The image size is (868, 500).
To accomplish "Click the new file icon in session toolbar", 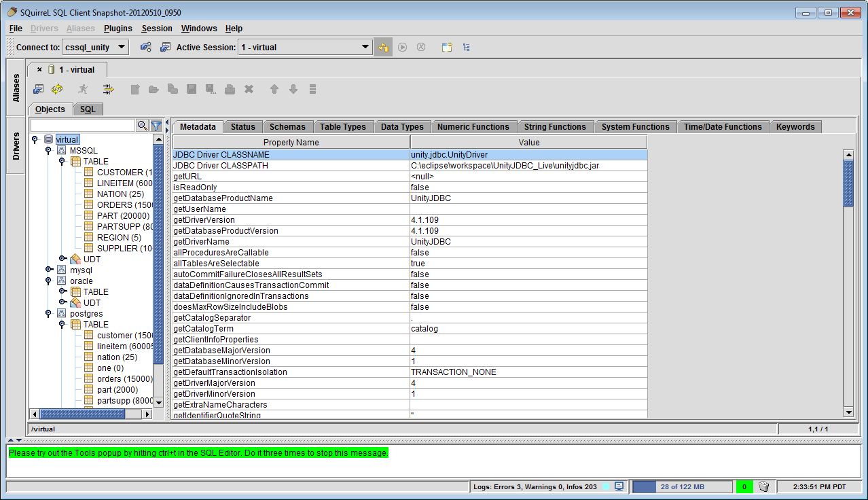I will (x=135, y=89).
